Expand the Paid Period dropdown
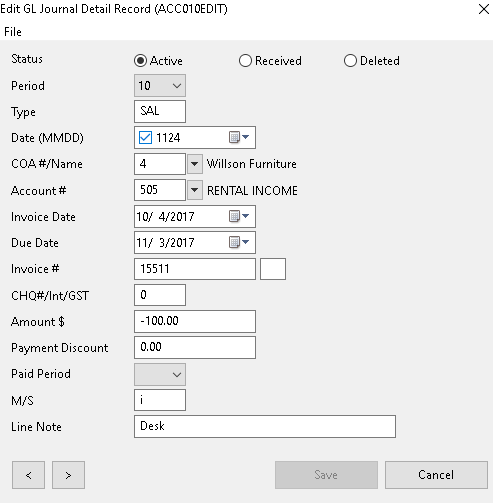This screenshot has height=503, width=493. click(x=160, y=374)
